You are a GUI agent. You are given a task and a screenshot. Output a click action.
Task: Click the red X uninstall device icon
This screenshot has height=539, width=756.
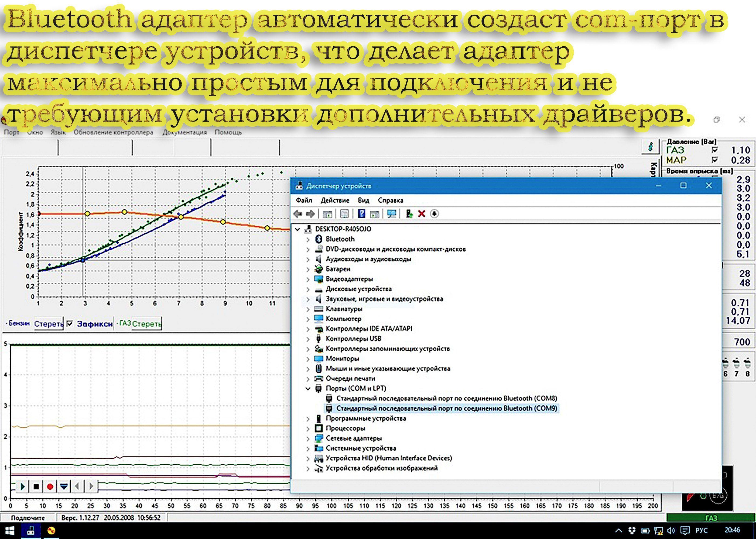pos(422,214)
